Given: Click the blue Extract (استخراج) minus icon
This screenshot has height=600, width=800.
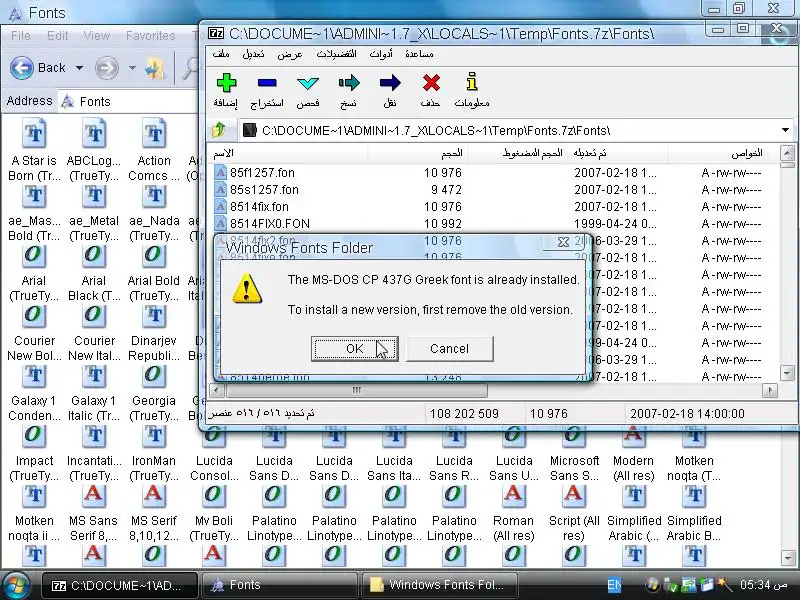Looking at the screenshot, I should (267, 83).
